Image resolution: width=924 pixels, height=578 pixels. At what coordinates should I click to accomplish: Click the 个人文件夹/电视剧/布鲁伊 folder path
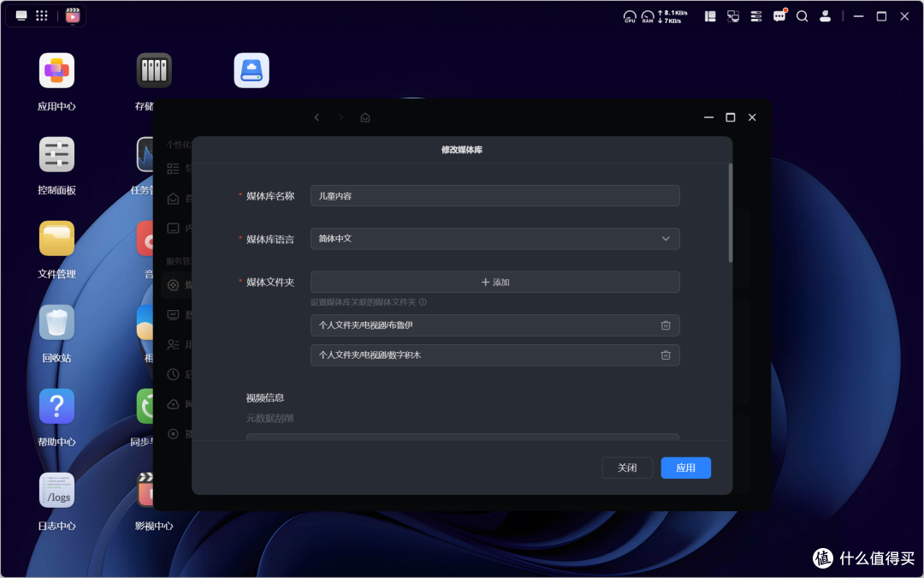tap(365, 325)
